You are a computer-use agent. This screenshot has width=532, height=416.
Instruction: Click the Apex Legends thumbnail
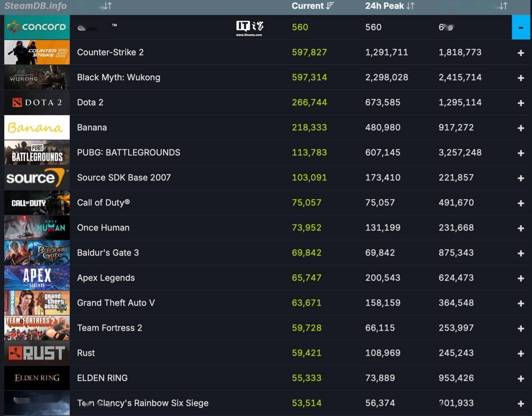[37, 278]
